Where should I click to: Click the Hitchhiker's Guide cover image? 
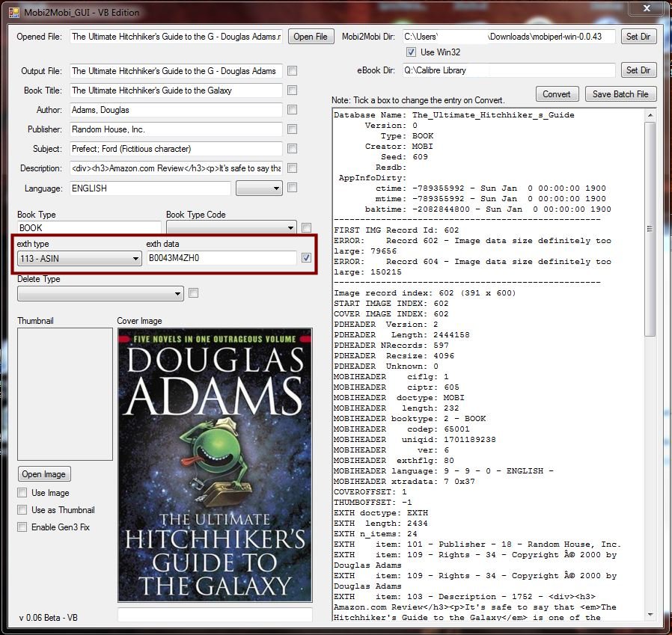click(215, 465)
